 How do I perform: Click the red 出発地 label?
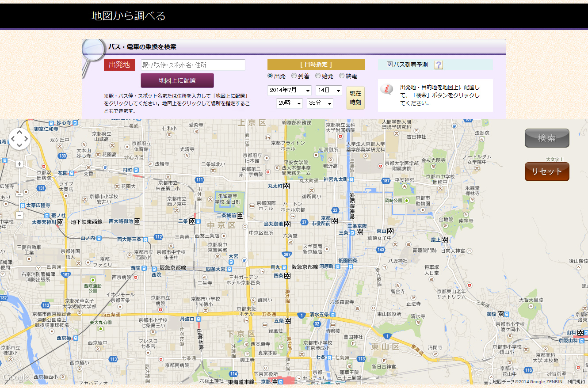point(119,65)
